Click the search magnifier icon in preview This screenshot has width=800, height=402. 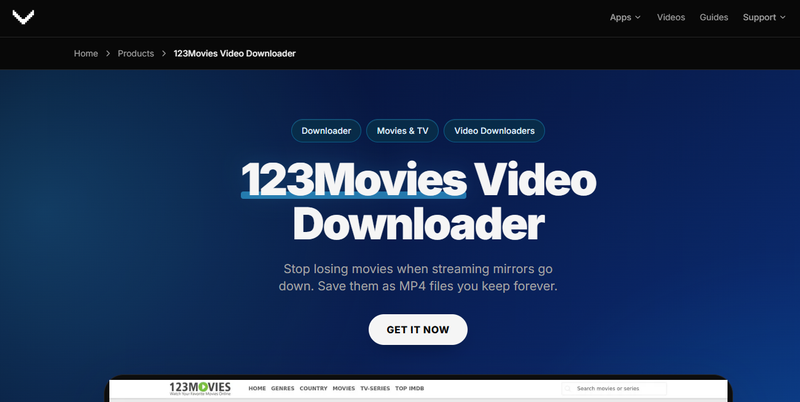[568, 389]
